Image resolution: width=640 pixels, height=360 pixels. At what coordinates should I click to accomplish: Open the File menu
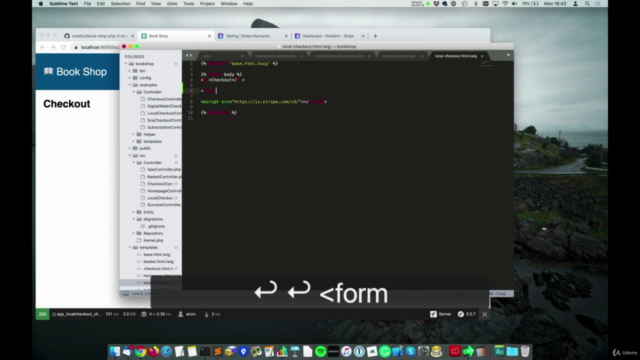(x=87, y=4)
